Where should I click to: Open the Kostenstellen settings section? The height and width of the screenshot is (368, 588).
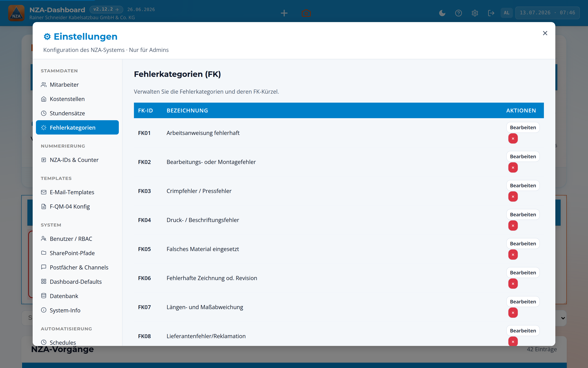click(x=77, y=99)
